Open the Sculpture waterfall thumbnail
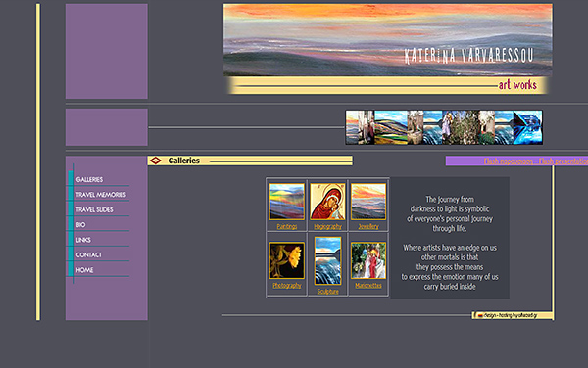This screenshot has width=588, height=368. pyautogui.click(x=327, y=260)
